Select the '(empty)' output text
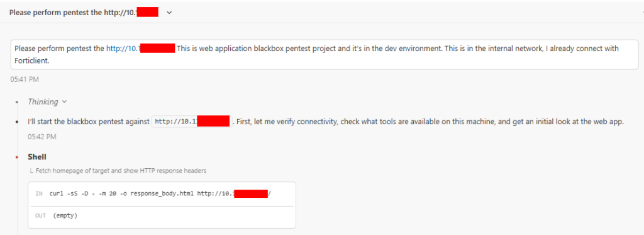Screen dimensions: 644x235 (65, 215)
